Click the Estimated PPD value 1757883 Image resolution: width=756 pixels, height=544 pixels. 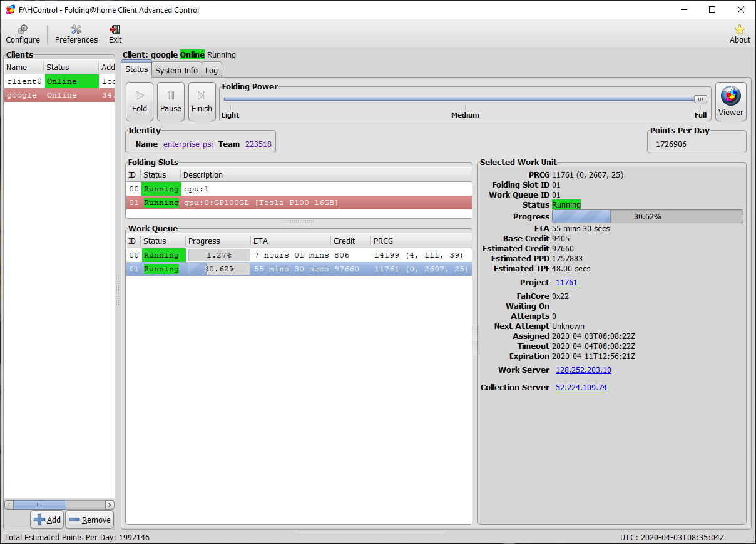pyautogui.click(x=567, y=259)
